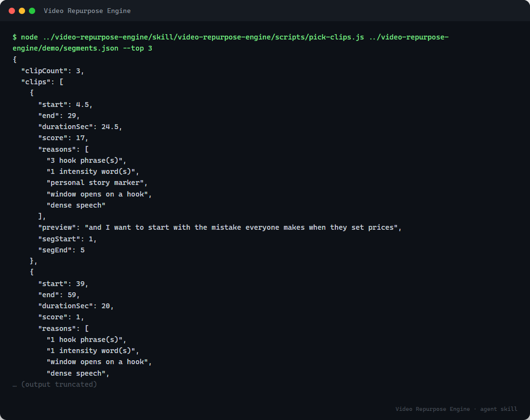Select the "score": 1 line
Screen dimensions: 530x420
61,317
